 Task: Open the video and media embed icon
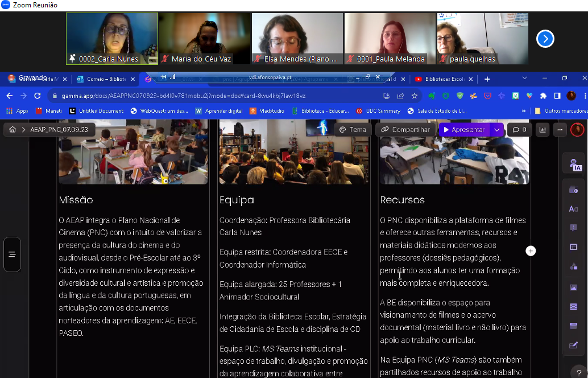(x=573, y=307)
